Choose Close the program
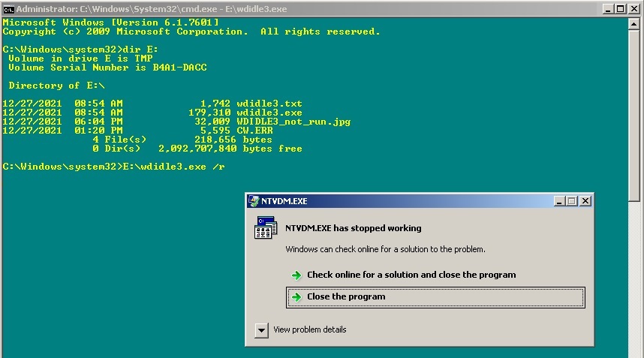 pos(435,297)
